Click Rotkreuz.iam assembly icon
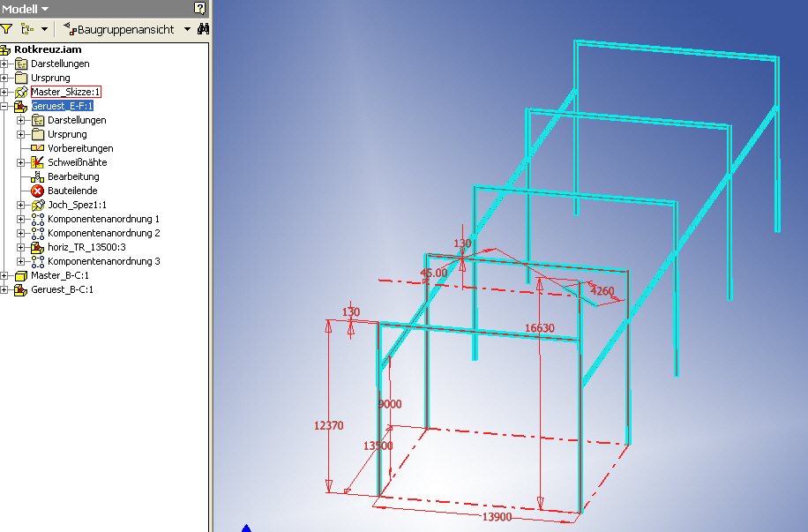The height and width of the screenshot is (532, 808). click(x=5, y=50)
